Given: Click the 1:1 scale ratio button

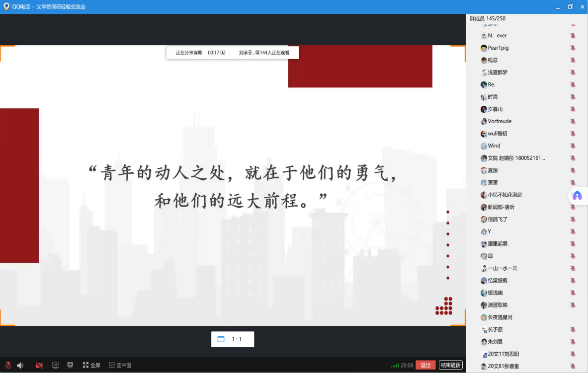Looking at the screenshot, I should [x=233, y=339].
